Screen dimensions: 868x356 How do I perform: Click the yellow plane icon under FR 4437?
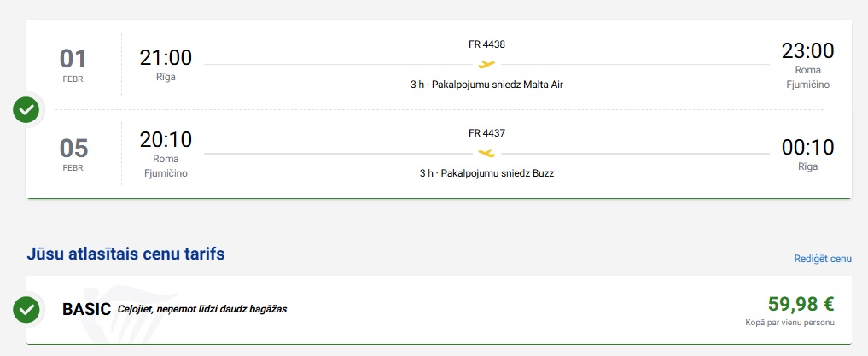point(486,153)
